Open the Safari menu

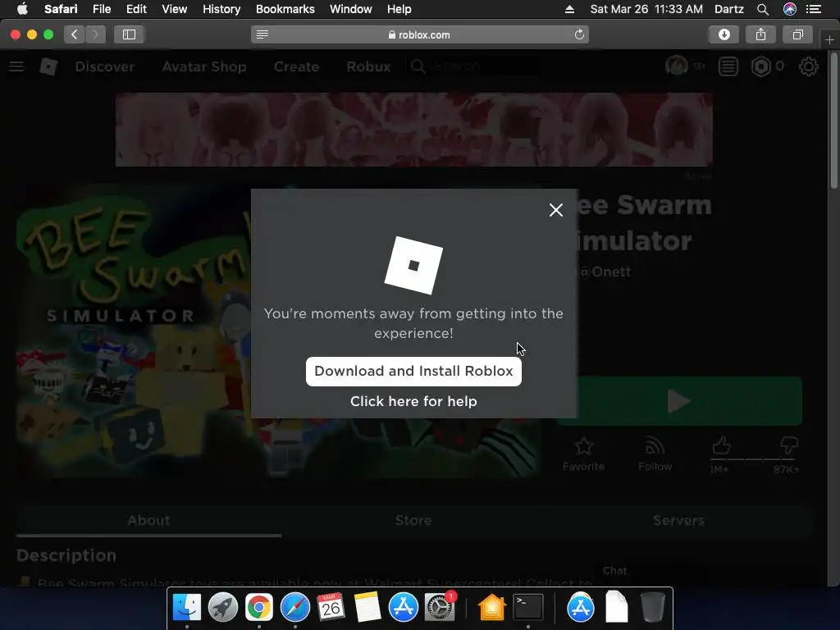(61, 9)
